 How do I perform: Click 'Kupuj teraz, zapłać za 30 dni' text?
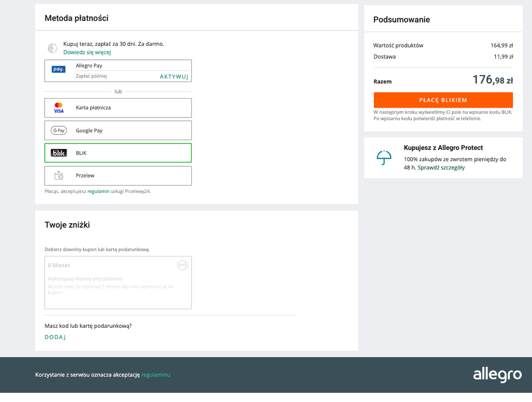click(x=113, y=44)
